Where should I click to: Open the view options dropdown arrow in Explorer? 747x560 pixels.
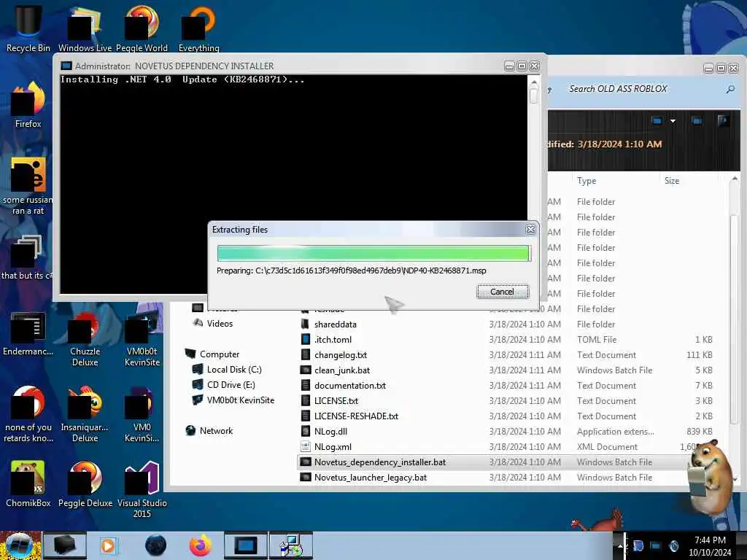pos(673,121)
